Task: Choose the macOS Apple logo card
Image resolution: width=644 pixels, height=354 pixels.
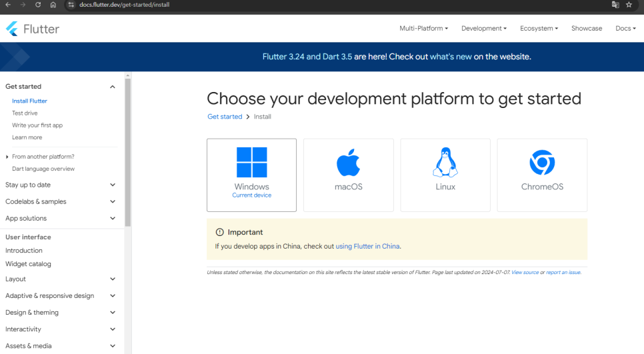Action: [348, 175]
